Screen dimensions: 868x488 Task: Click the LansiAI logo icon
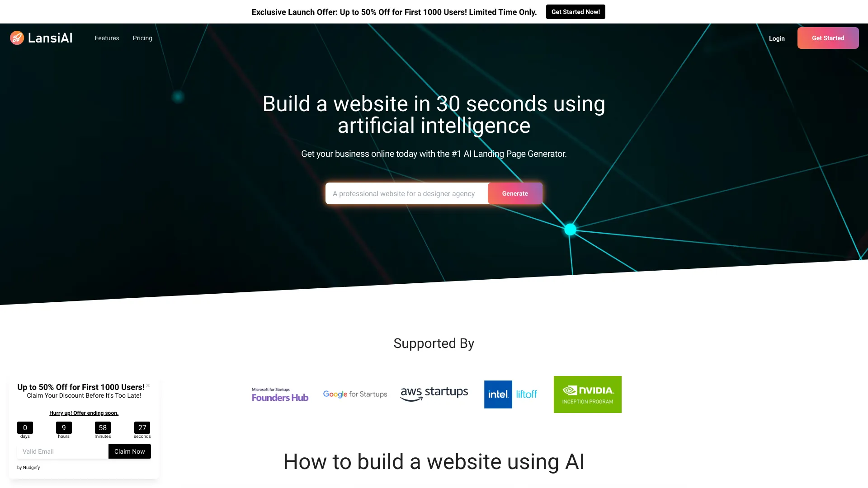pos(16,38)
